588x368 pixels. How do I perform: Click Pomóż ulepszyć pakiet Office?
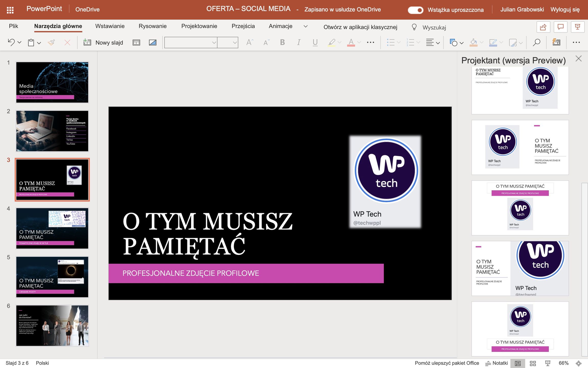(x=447, y=363)
